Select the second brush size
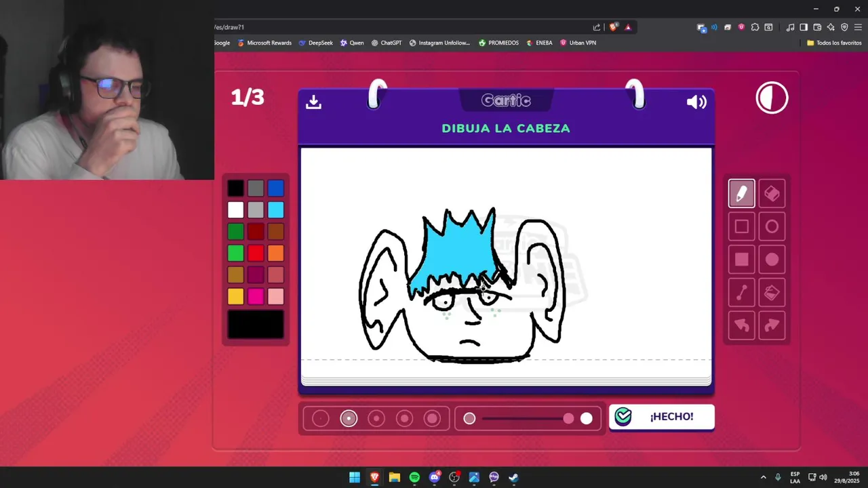868x488 pixels. coord(349,419)
